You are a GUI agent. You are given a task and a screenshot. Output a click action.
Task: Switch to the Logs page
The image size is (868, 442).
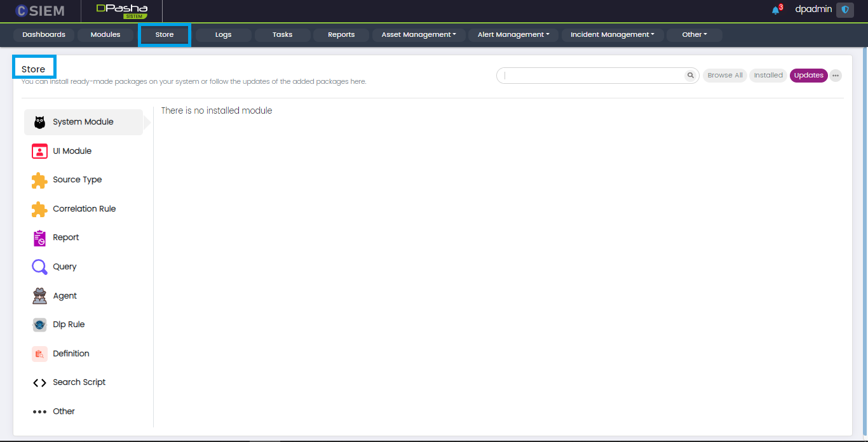[x=223, y=35]
